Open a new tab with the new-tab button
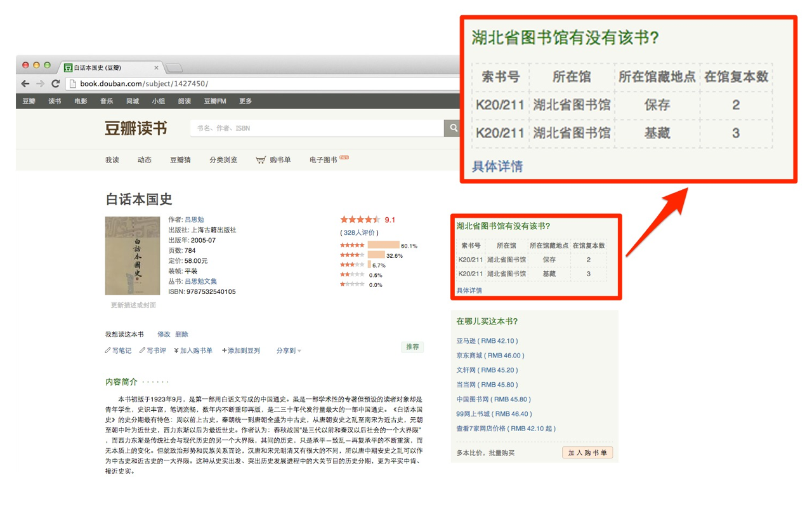Viewport: 812px width, 508px height. (174, 67)
